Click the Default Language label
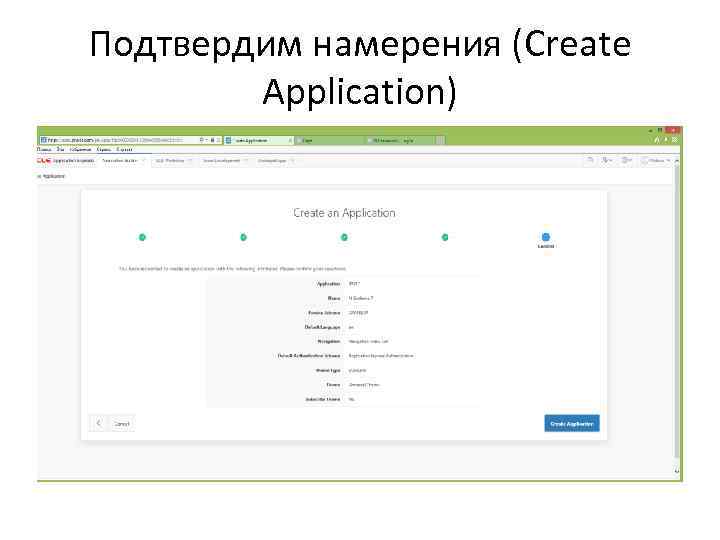This screenshot has width=720, height=540. point(322,327)
